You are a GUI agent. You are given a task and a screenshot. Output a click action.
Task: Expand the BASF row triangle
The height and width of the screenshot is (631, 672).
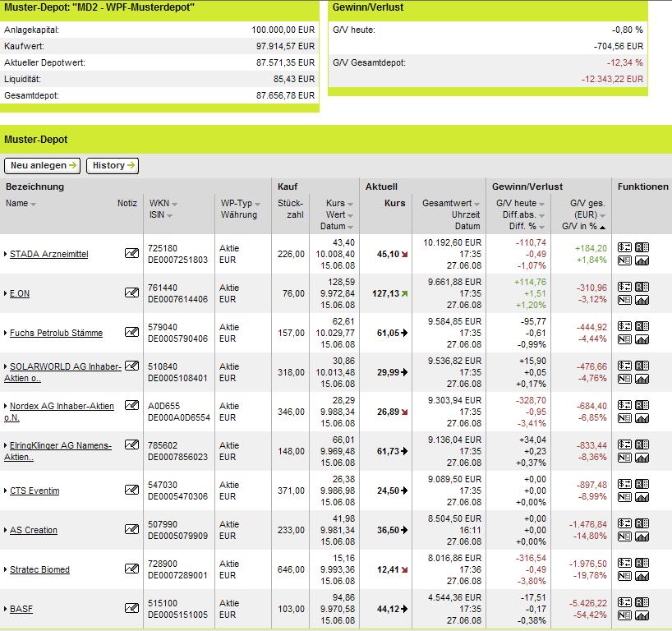click(x=6, y=609)
